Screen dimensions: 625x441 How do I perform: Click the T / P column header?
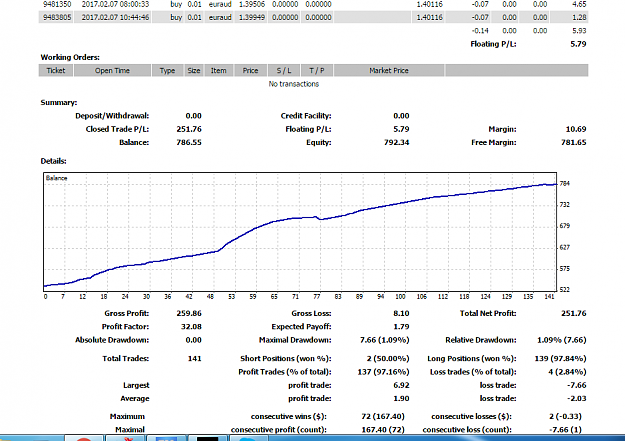click(317, 71)
